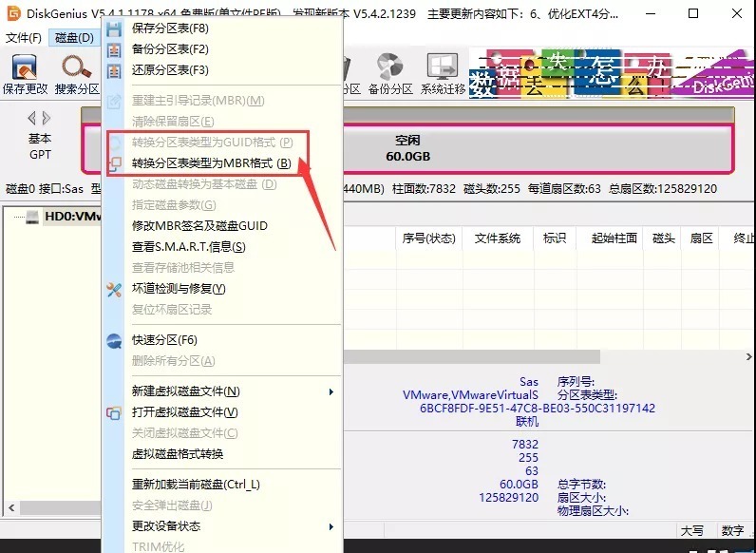The width and height of the screenshot is (756, 553).
Task: Click the 保存分区表 floppy disk icon
Action: [x=114, y=29]
